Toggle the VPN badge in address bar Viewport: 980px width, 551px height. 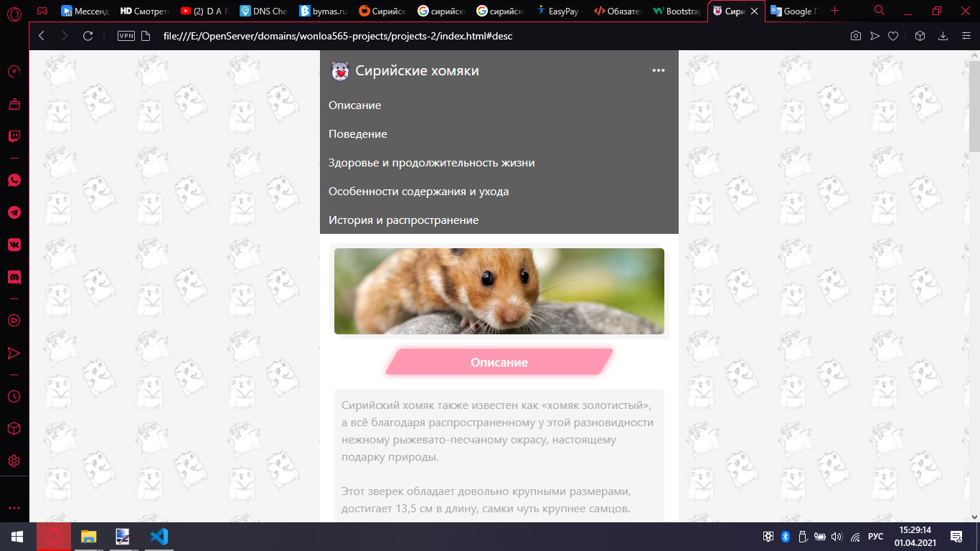point(126,36)
